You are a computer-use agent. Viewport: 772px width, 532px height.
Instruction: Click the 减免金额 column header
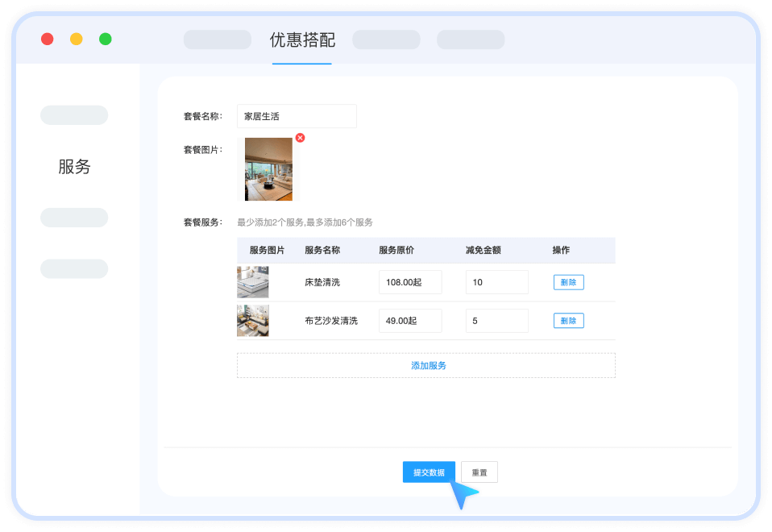484,250
